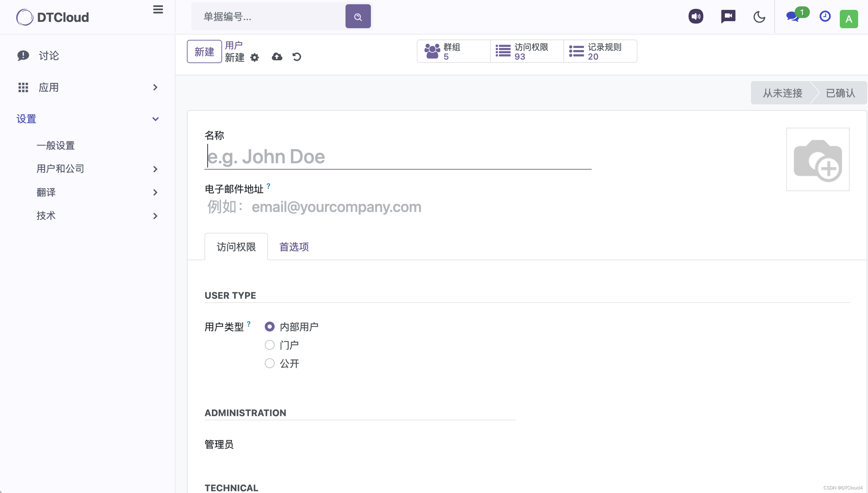Image resolution: width=868 pixels, height=493 pixels.
Task: Start a video call via camera icon
Action: point(728,16)
